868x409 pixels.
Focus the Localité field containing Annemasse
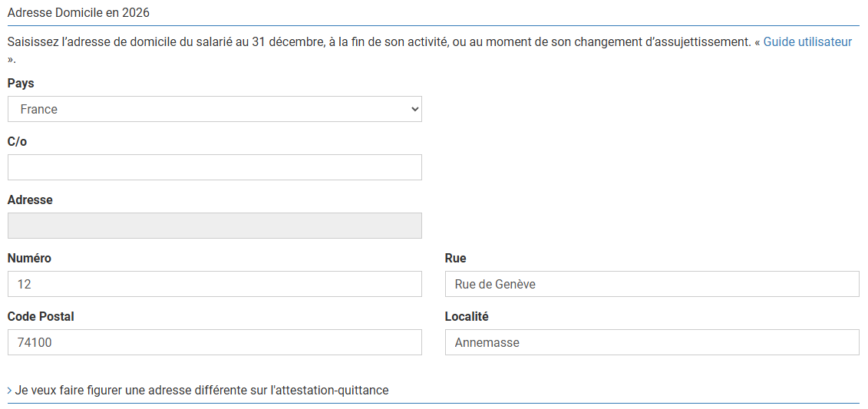coord(652,342)
